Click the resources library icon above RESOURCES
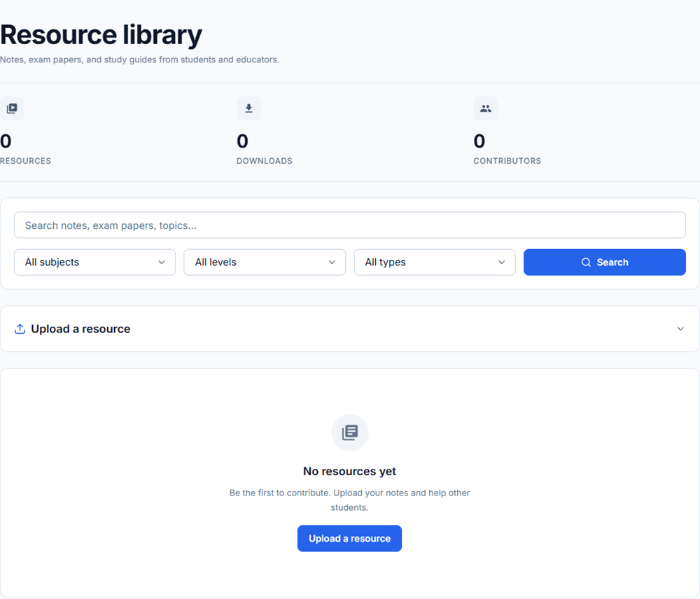Viewport: 700px width, 599px height. point(12,108)
